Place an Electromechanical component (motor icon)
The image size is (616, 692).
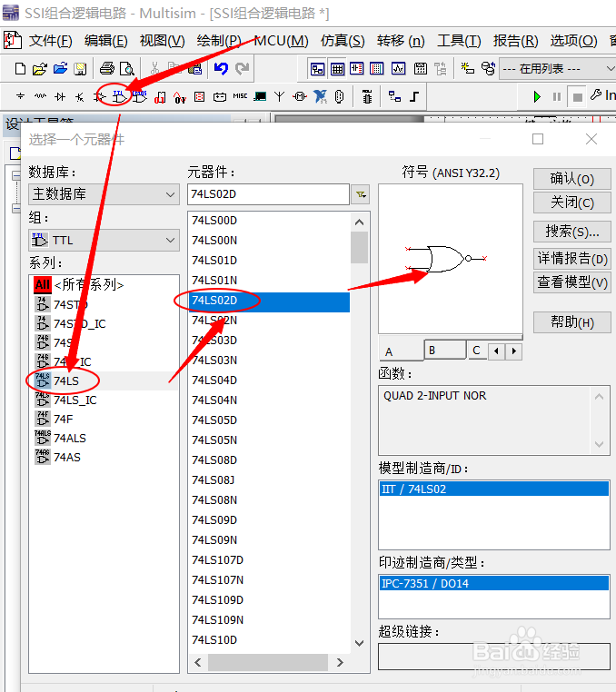(300, 96)
